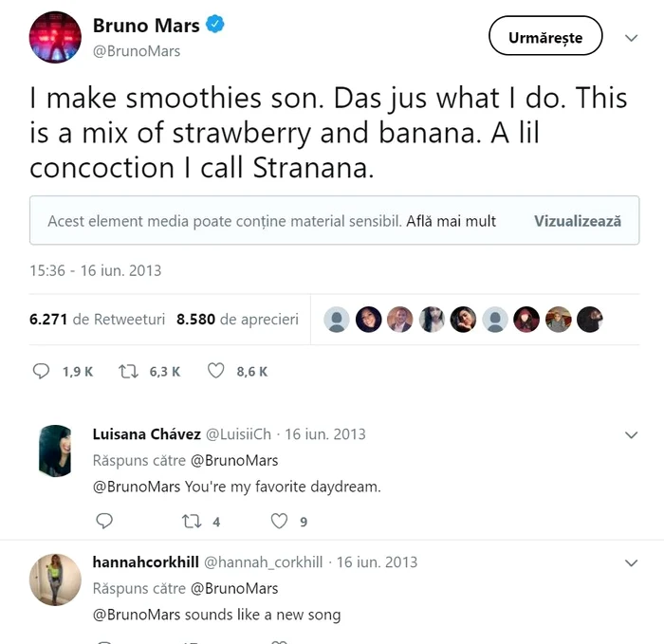
Task: Click the reply icon under Bruno Mars's tweet
Action: pyautogui.click(x=41, y=371)
